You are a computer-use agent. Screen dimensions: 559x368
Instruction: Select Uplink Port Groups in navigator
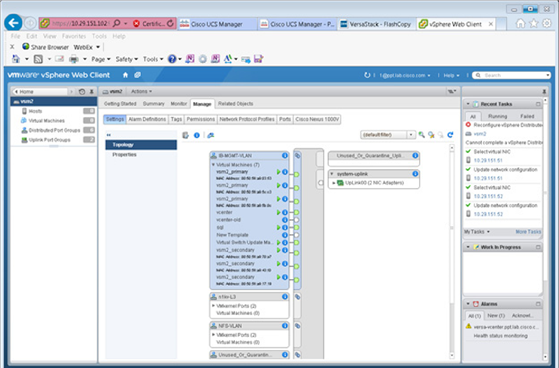tap(49, 140)
